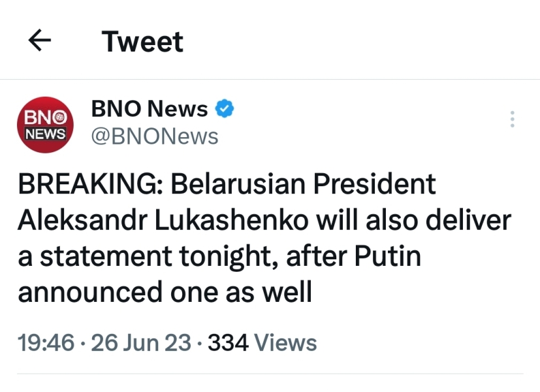540x392 pixels.
Task: Open the @BNONews handle profile
Action: click(x=155, y=137)
